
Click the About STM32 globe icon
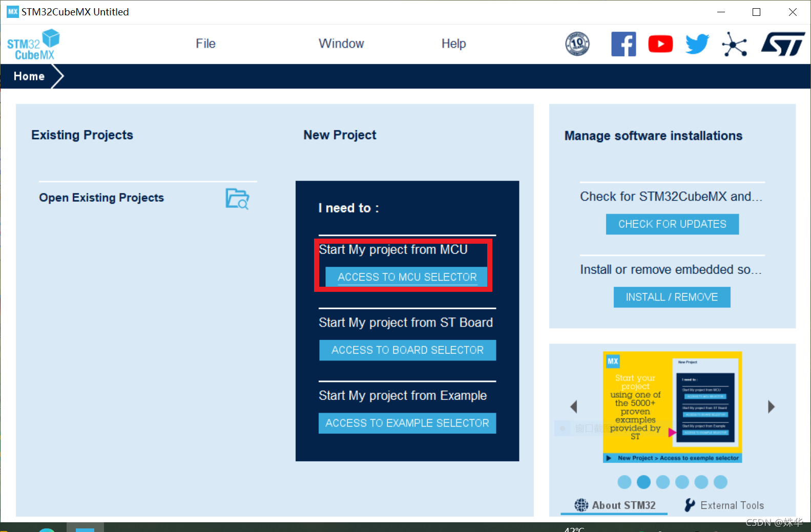(x=581, y=505)
